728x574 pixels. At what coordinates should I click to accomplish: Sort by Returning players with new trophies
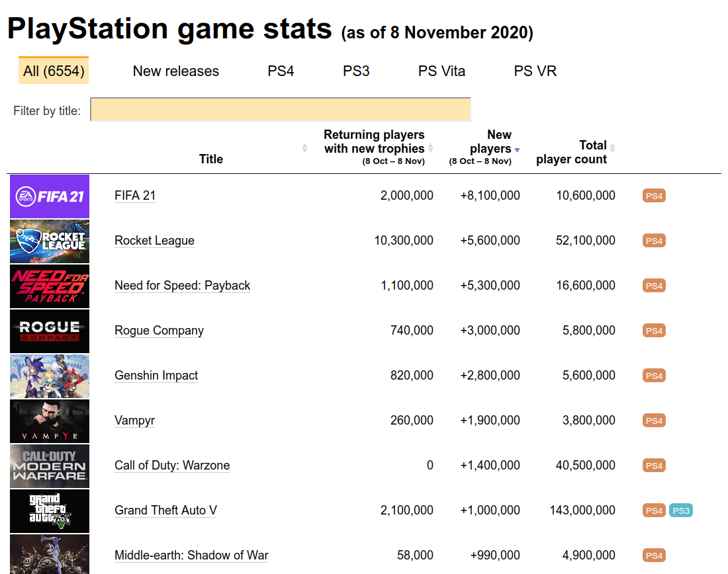pos(431,148)
